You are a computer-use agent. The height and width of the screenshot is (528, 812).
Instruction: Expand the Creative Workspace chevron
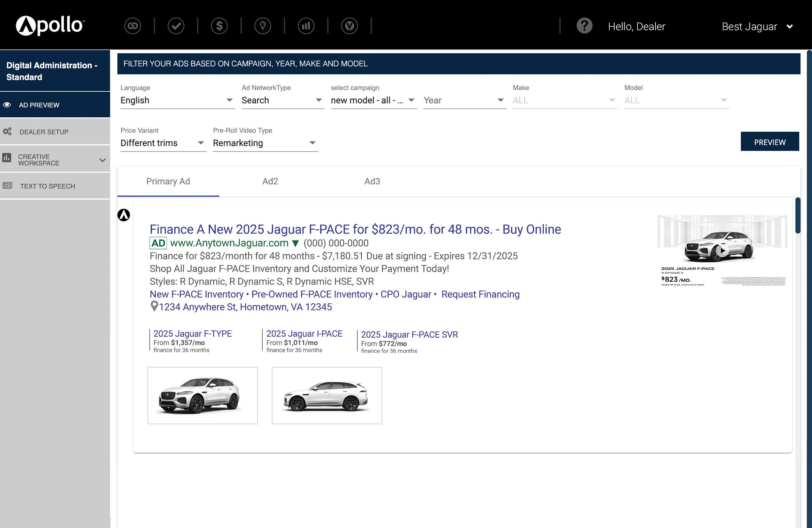(102, 160)
